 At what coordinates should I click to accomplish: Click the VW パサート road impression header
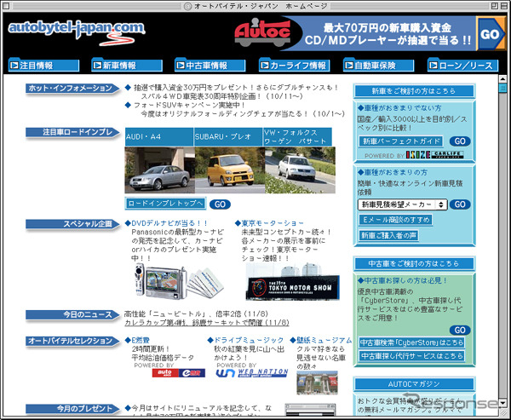[x=297, y=136]
